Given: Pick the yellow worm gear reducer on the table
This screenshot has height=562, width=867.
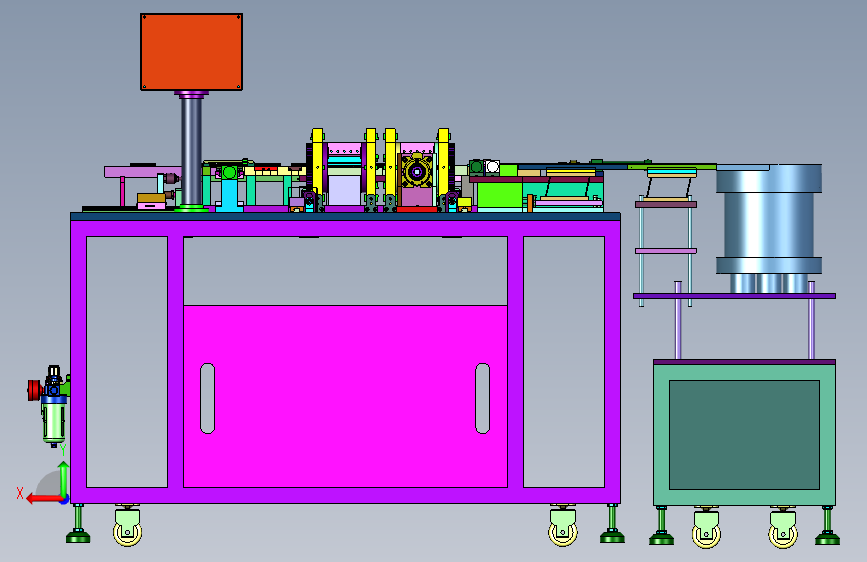Looking at the screenshot, I should (x=416, y=172).
